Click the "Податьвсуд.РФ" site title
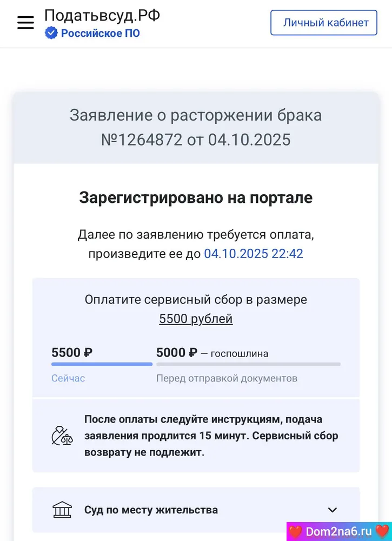 [x=102, y=15]
